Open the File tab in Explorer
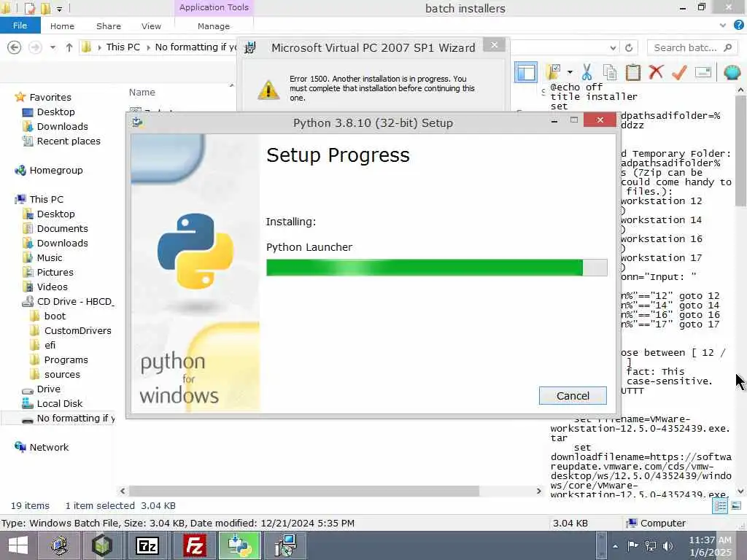 coord(20,26)
